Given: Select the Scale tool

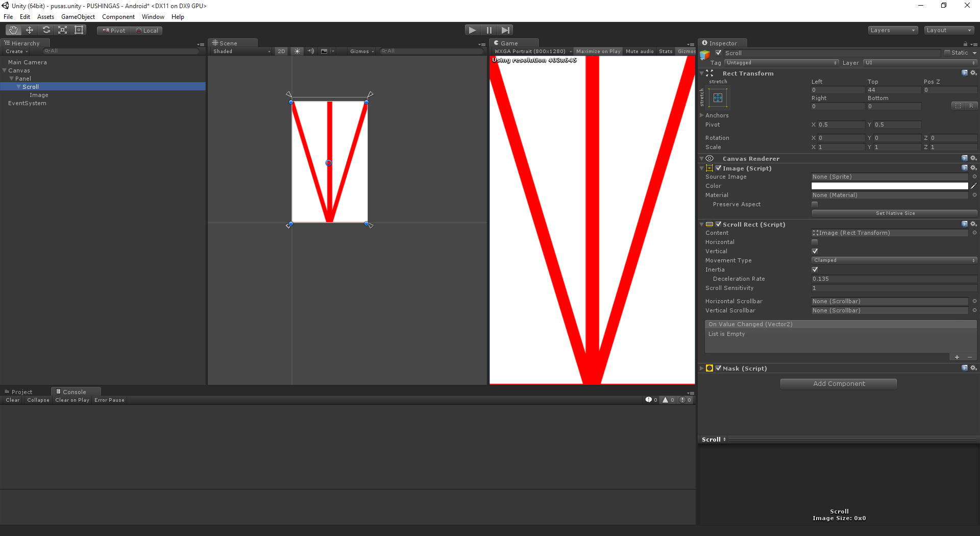Looking at the screenshot, I should 62,30.
